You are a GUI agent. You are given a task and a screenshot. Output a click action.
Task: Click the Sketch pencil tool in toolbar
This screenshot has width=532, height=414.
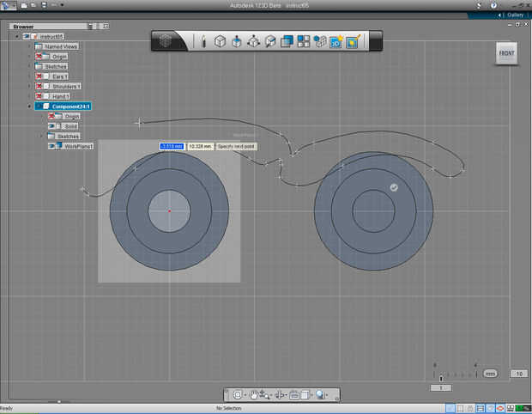[x=203, y=41]
